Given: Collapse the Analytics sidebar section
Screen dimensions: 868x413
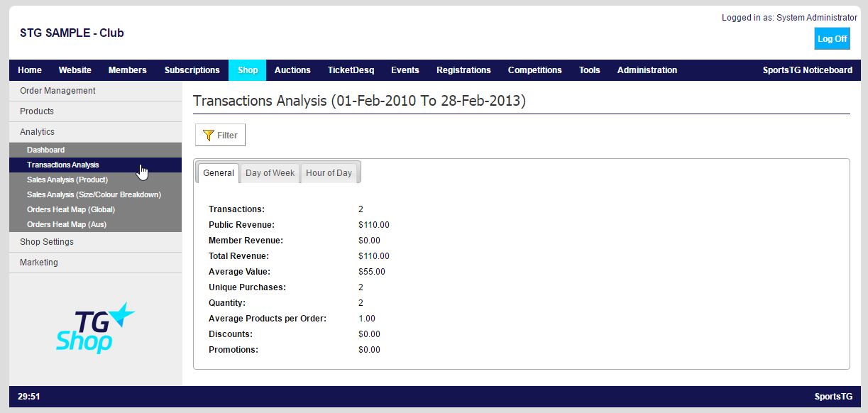Looking at the screenshot, I should click(x=95, y=132).
